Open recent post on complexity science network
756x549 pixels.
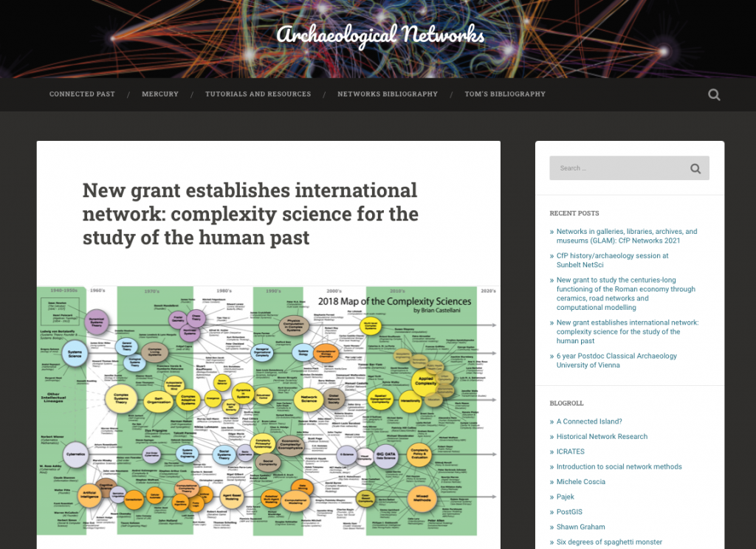[628, 331]
